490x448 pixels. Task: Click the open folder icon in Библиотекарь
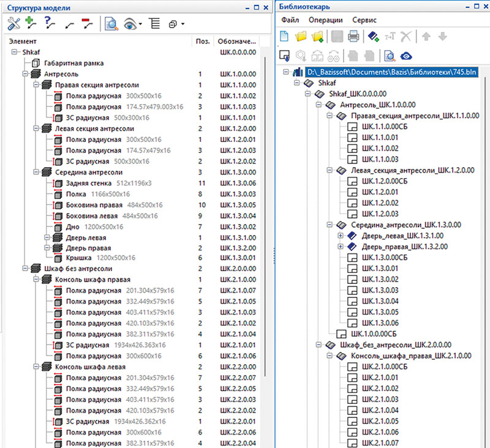point(301,37)
